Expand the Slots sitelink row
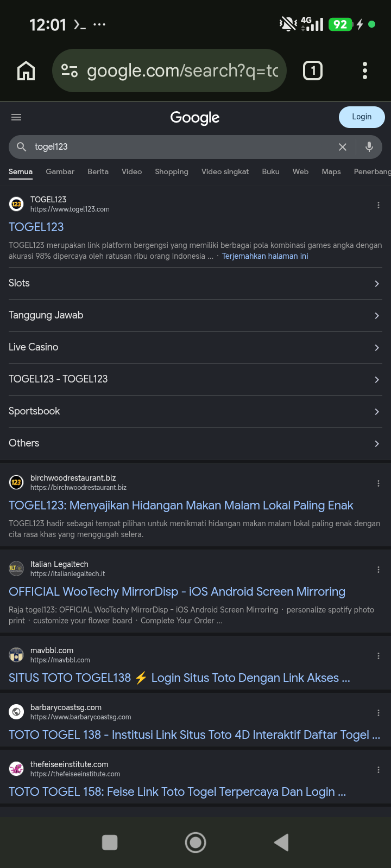The height and width of the screenshot is (868, 391). [x=195, y=284]
